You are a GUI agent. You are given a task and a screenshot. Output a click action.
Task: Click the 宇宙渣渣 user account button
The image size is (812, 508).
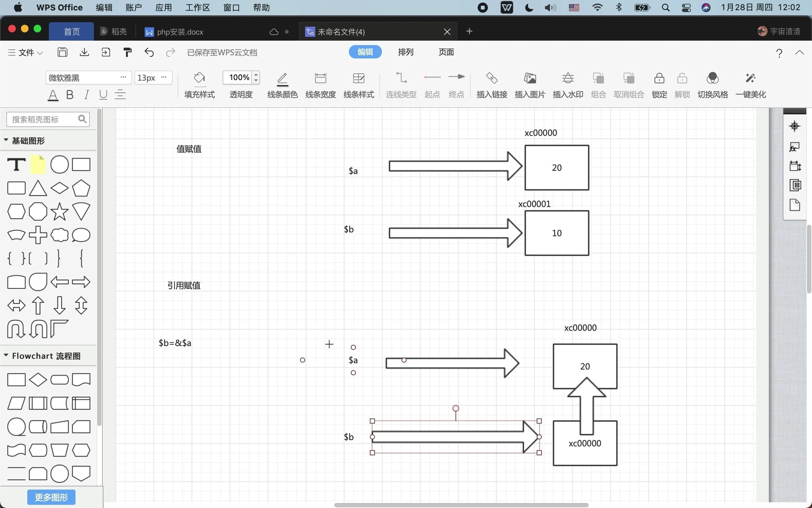pos(779,31)
